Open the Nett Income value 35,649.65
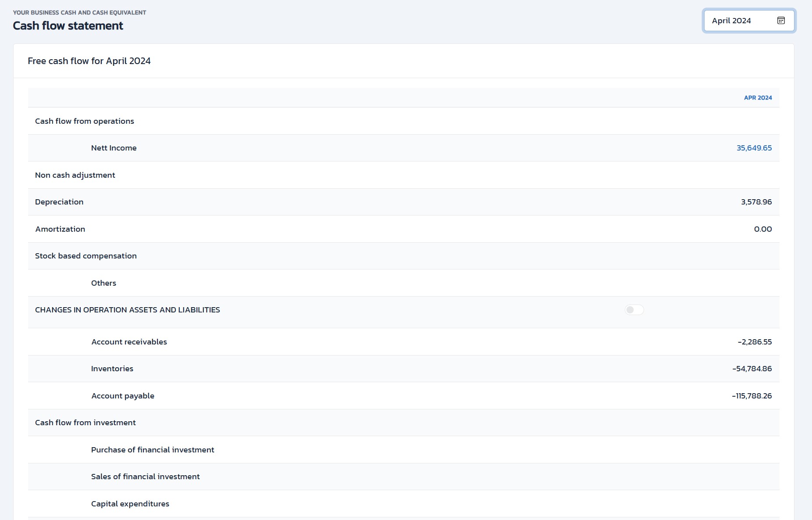 pyautogui.click(x=754, y=148)
